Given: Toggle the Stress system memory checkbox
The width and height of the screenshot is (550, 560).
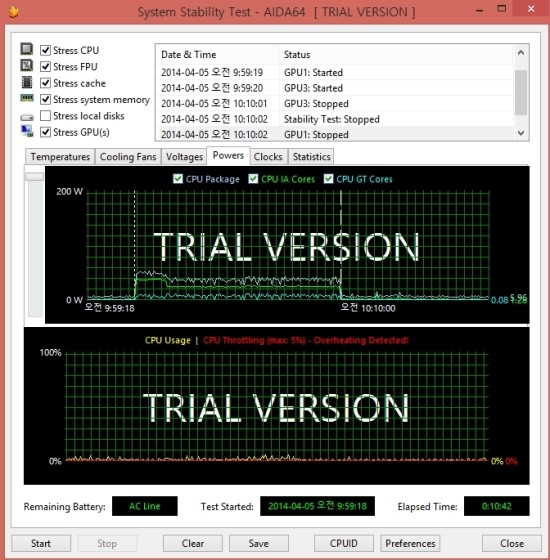Looking at the screenshot, I should point(45,99).
